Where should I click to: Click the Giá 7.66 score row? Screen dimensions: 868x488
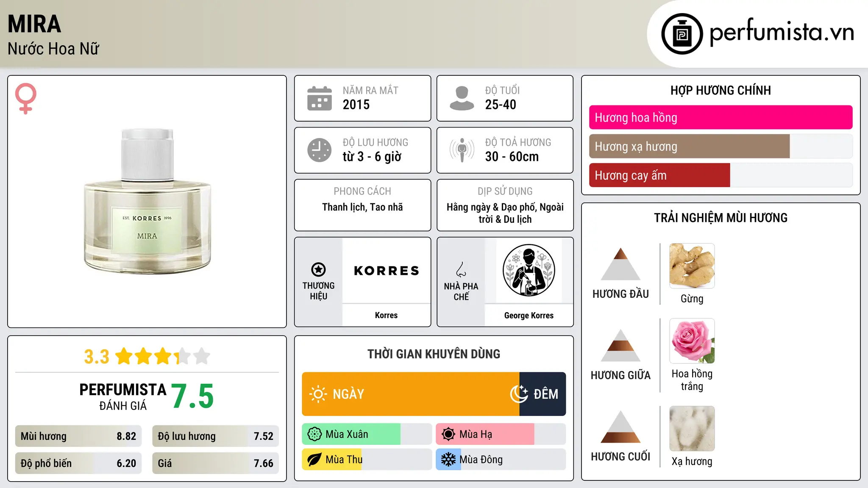216,463
